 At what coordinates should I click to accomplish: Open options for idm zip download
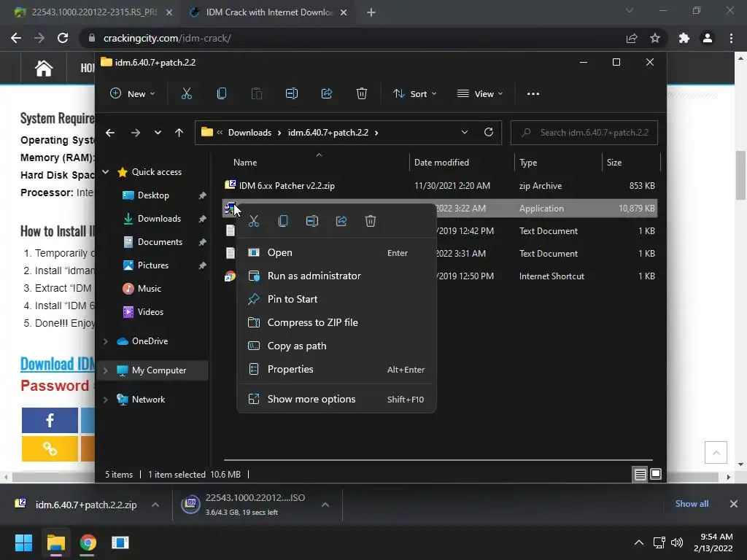click(155, 505)
